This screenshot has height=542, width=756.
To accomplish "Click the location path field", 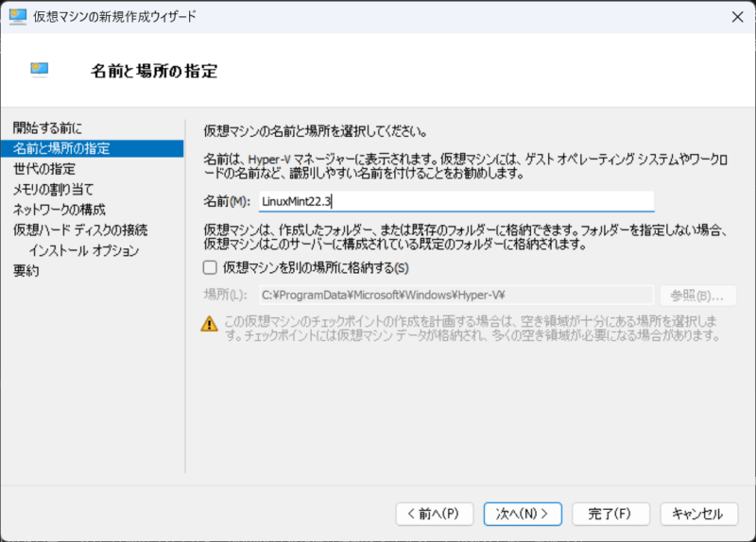I will click(x=455, y=295).
